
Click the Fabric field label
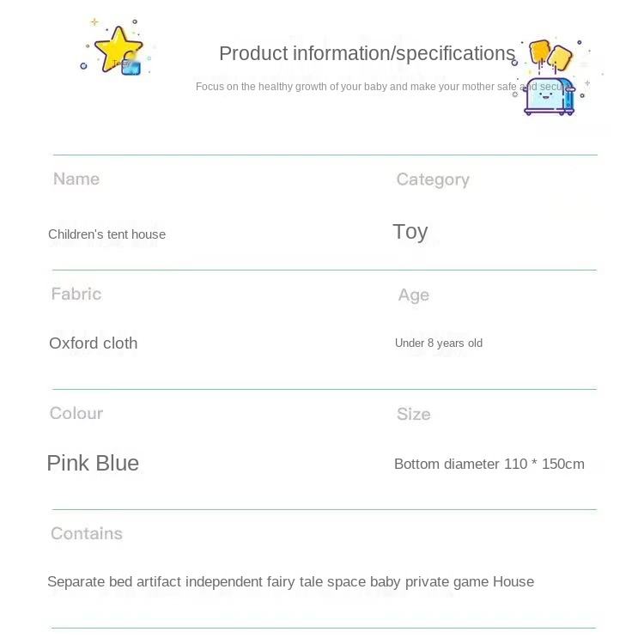tap(76, 294)
